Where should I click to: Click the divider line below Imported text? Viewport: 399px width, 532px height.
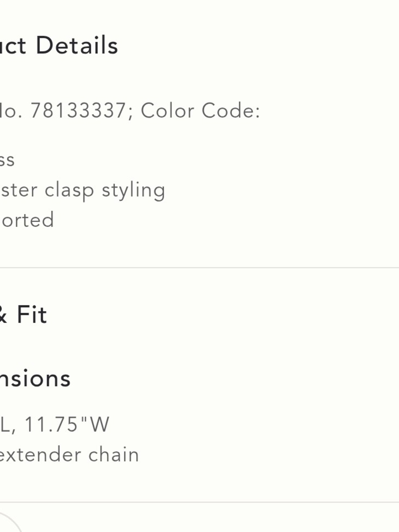click(x=199, y=268)
